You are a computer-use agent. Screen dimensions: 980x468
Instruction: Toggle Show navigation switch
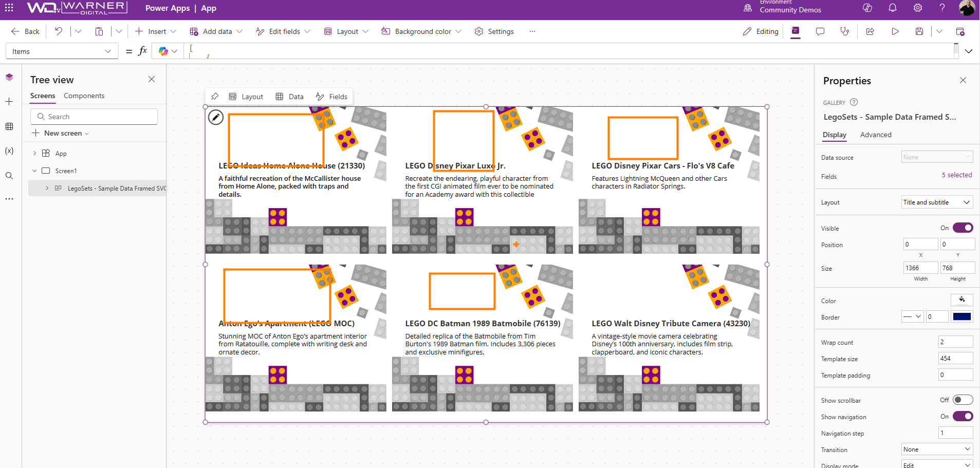(x=963, y=416)
